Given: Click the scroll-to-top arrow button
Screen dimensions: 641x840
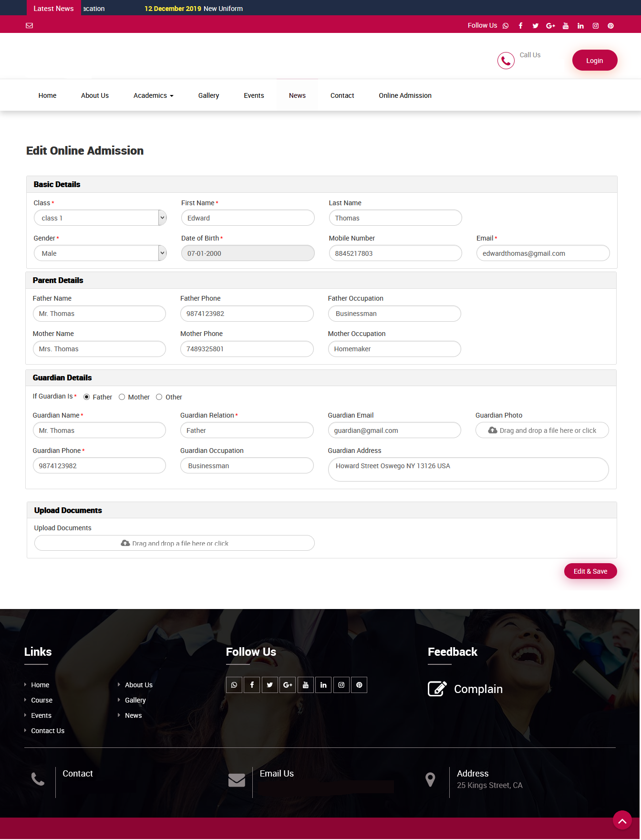Looking at the screenshot, I should [622, 820].
